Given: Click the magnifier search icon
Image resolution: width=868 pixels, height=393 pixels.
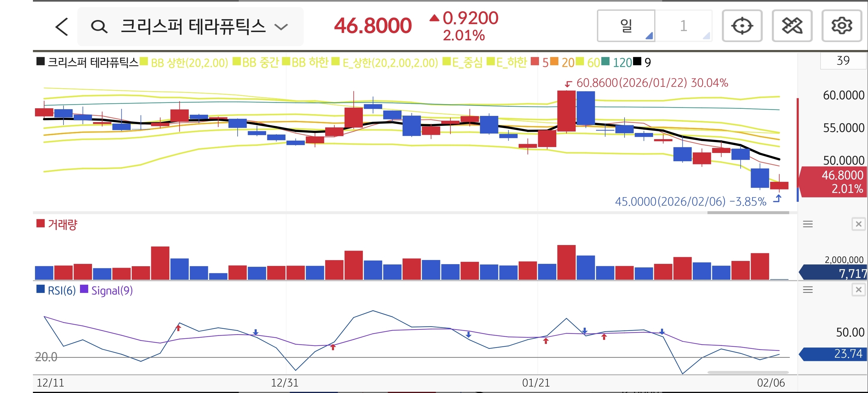Looking at the screenshot, I should pos(99,27).
